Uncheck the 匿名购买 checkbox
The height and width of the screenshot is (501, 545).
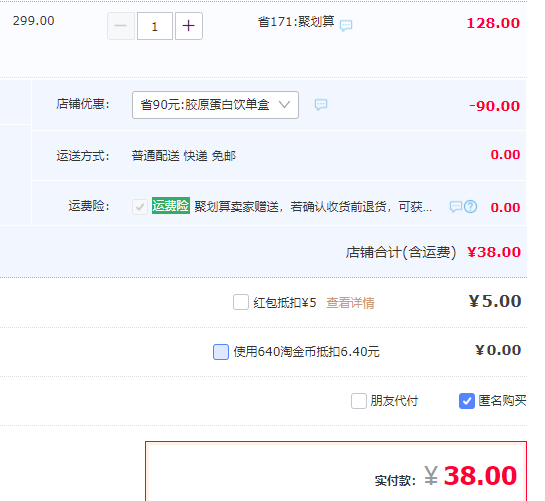pyautogui.click(x=466, y=401)
